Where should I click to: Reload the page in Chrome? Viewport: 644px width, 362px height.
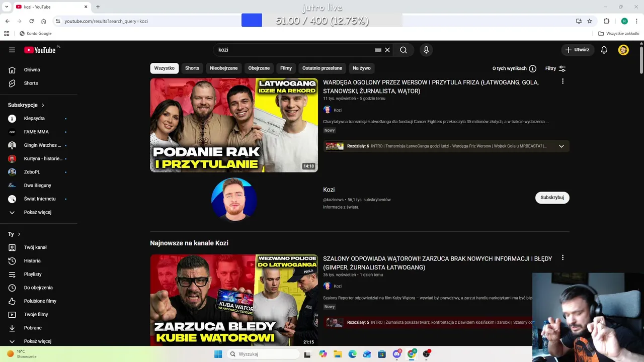click(31, 21)
